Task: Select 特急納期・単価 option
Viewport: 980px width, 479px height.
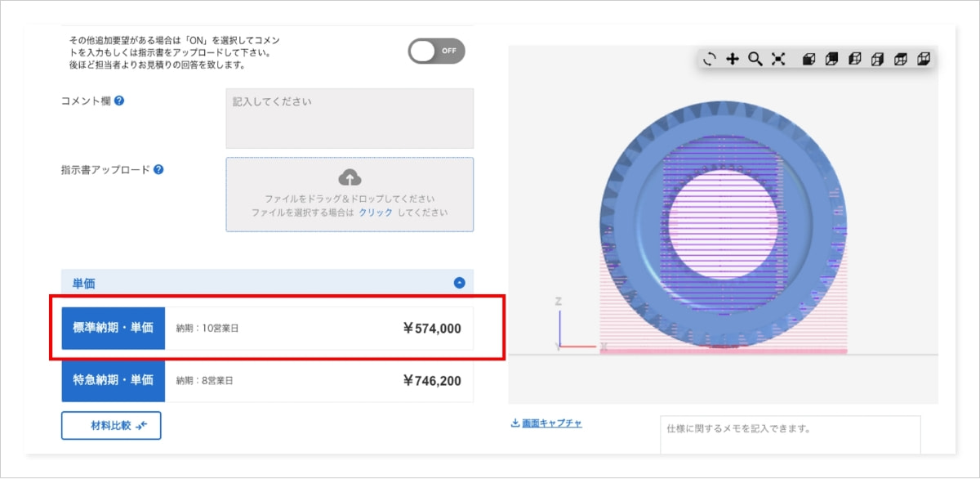Action: point(114,381)
